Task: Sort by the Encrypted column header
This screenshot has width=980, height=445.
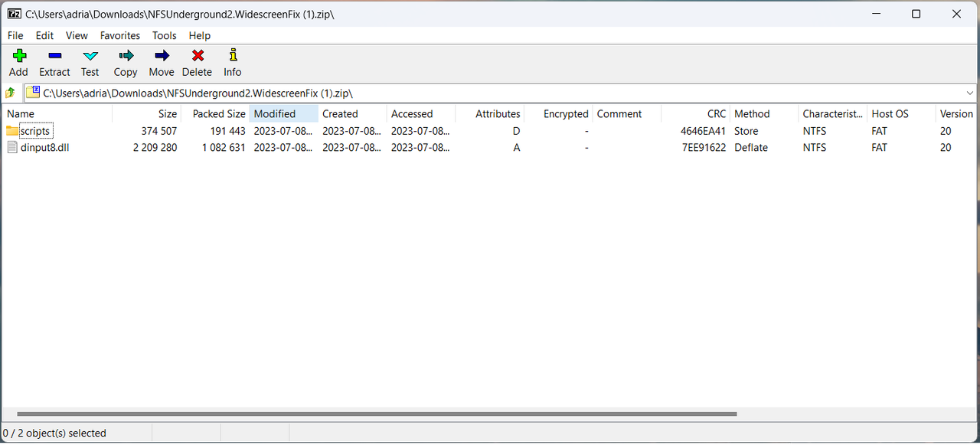Action: pyautogui.click(x=558, y=113)
